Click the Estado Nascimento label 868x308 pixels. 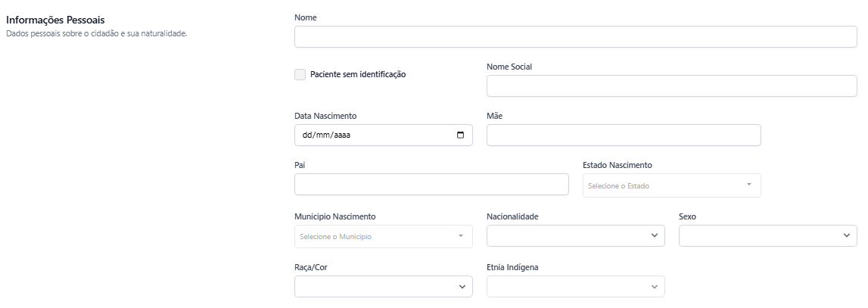(618, 165)
